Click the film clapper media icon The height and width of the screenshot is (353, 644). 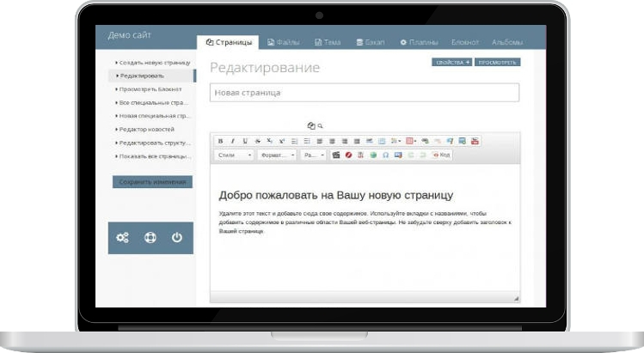pyautogui.click(x=336, y=155)
